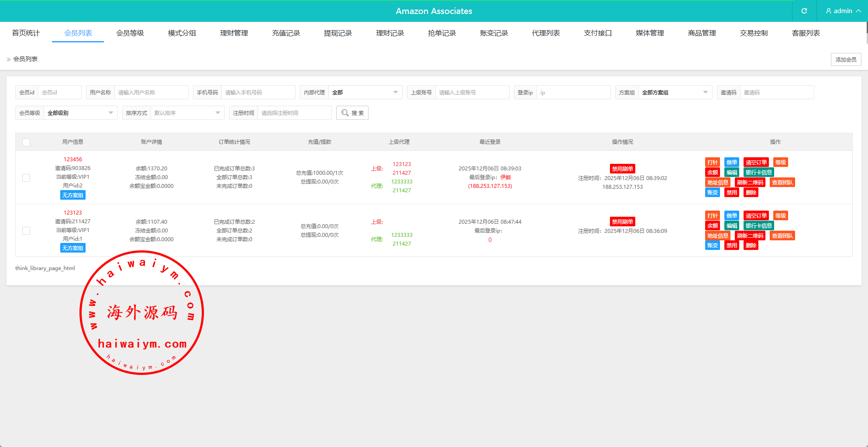The height and width of the screenshot is (447, 868).
Task: Click the 用户名称 input field
Action: 151,93
